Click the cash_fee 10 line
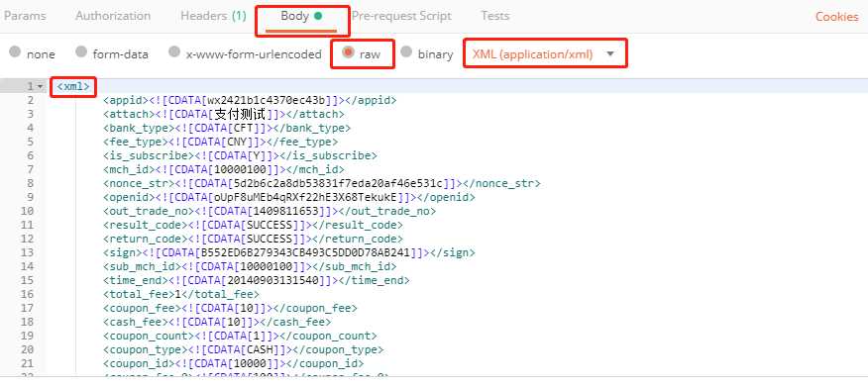Image resolution: width=868 pixels, height=387 pixels. (217, 322)
